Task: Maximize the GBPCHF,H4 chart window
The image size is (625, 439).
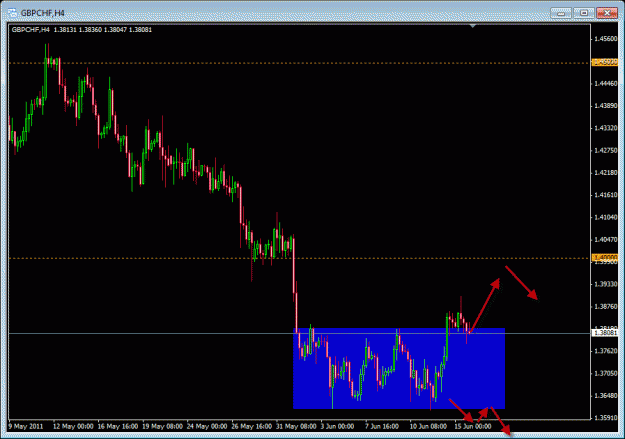Action: coord(584,13)
